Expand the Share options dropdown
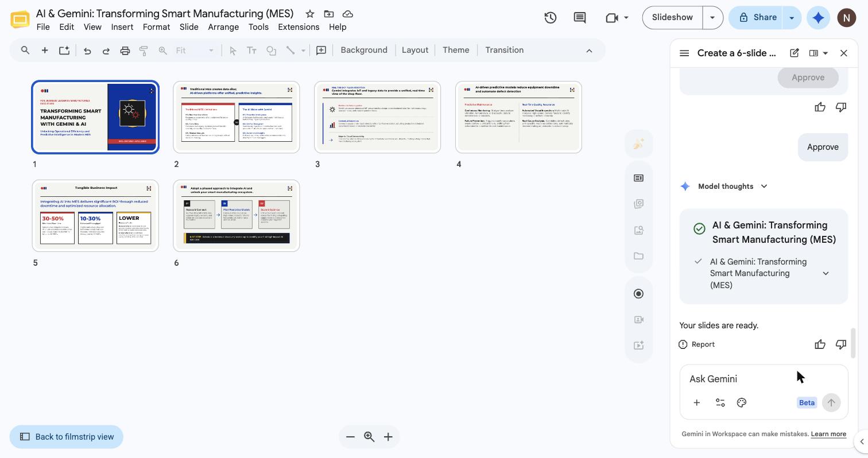This screenshot has height=458, width=868. click(x=792, y=18)
